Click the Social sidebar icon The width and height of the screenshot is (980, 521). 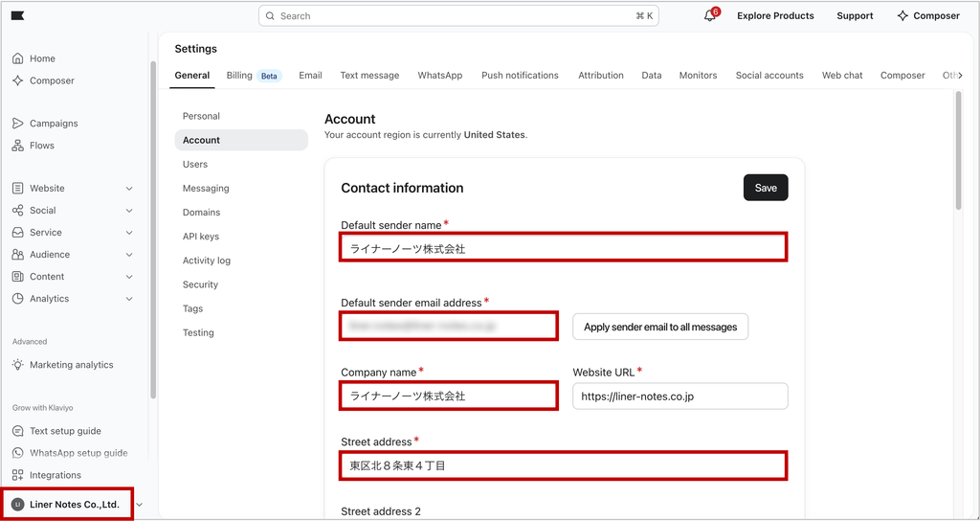(x=18, y=210)
